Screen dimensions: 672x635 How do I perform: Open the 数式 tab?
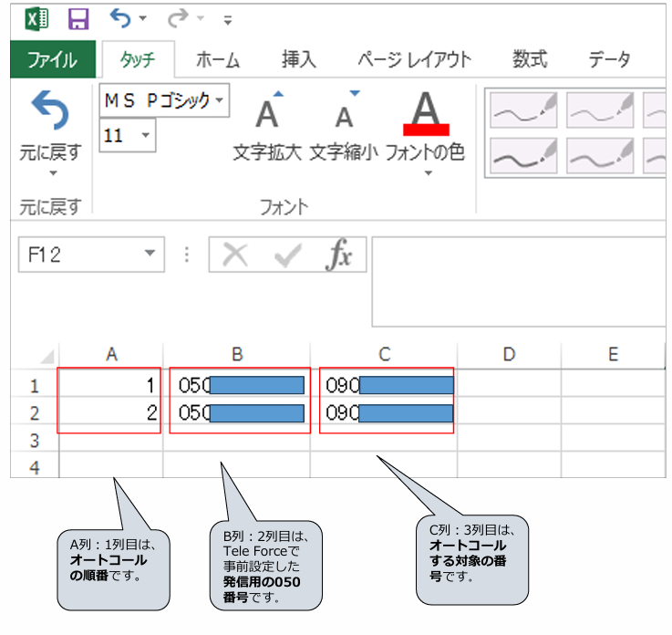pyautogui.click(x=530, y=59)
